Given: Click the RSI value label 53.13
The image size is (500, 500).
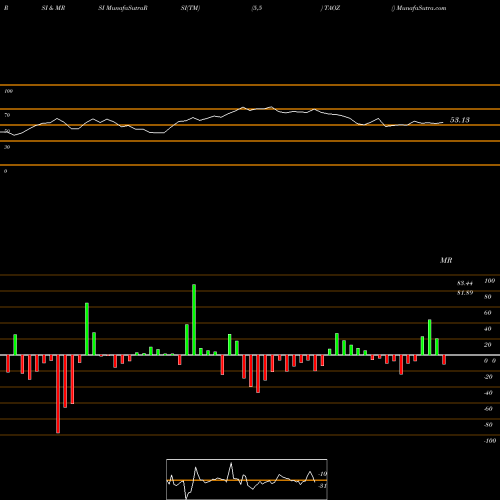Looking at the screenshot, I should click(460, 120).
